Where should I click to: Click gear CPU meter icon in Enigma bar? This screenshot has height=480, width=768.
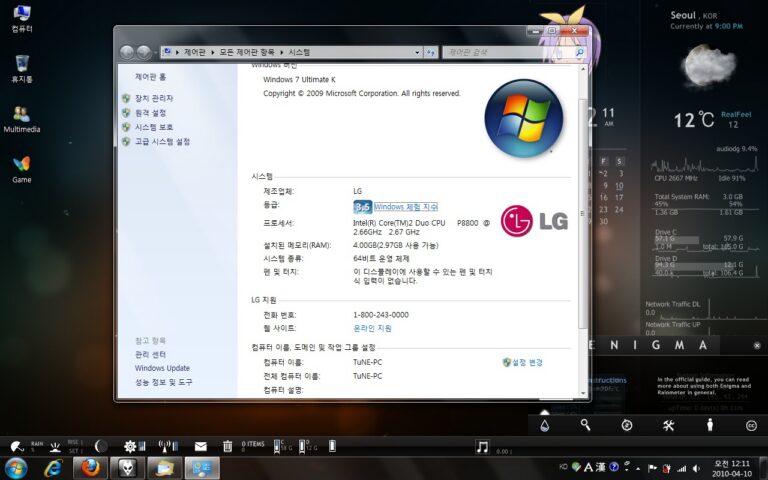coord(130,446)
